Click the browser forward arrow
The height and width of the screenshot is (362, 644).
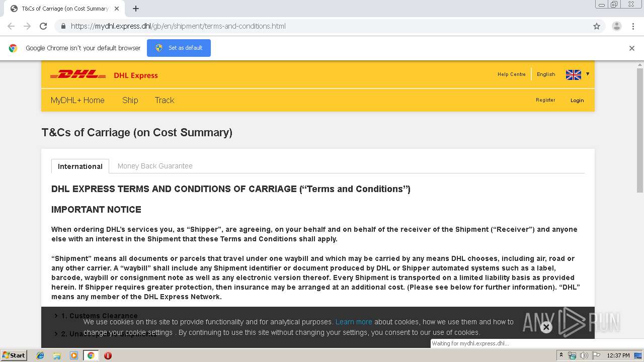[27, 26]
